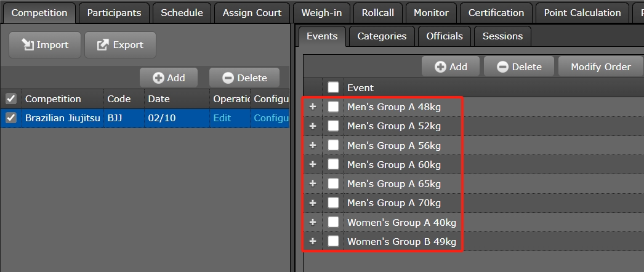Tick the Women's Group B 49kg checkbox
The width and height of the screenshot is (644, 272).
pyautogui.click(x=333, y=241)
